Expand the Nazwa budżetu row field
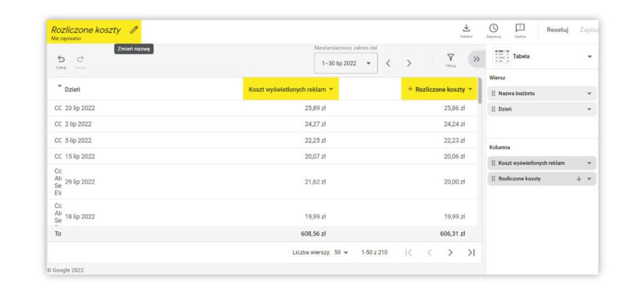This screenshot has width=644, height=290. [x=589, y=94]
